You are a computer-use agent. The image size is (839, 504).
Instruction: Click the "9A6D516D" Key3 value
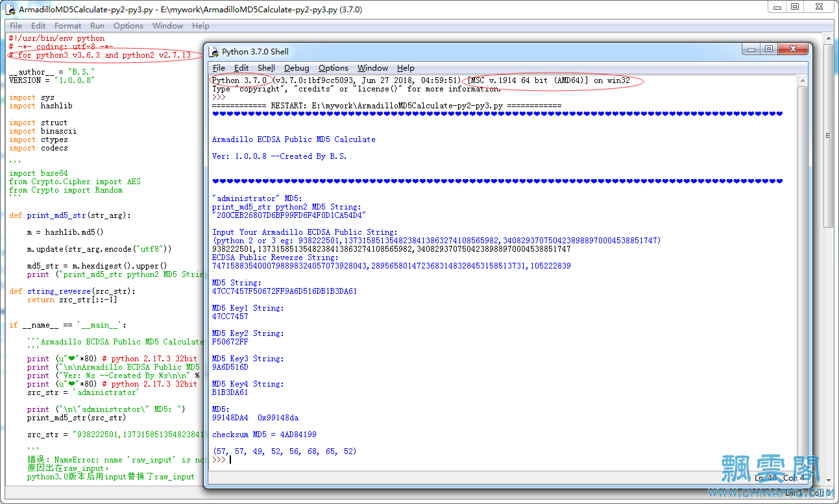[230, 367]
